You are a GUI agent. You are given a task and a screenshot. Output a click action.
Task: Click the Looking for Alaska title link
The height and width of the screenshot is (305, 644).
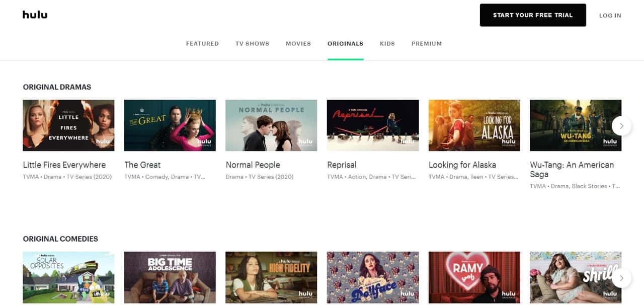[x=462, y=165]
